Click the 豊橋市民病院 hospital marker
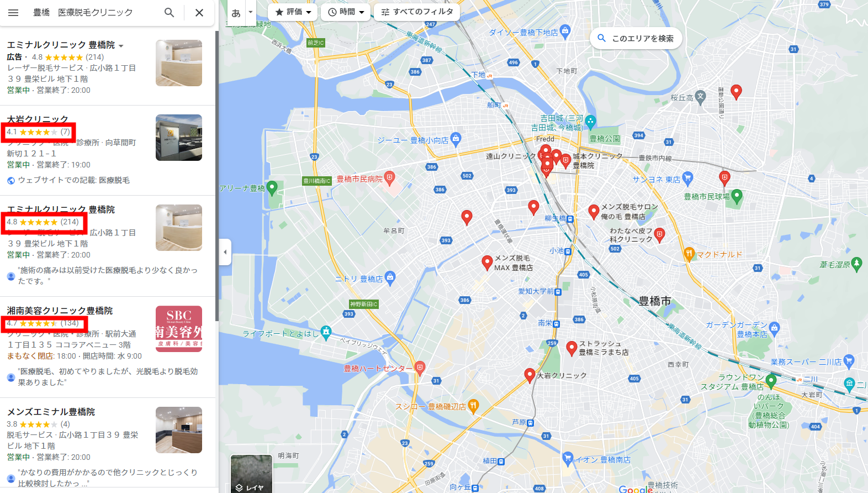Viewport: 868px width, 493px height. pos(390,178)
